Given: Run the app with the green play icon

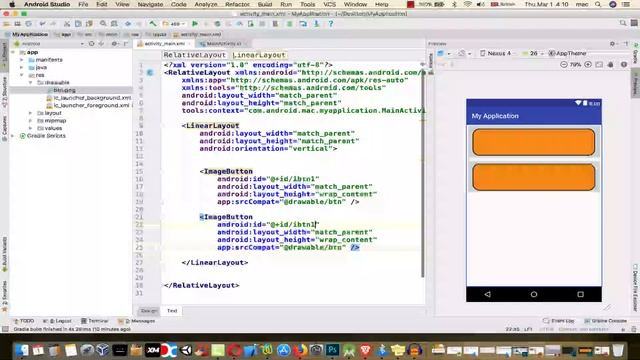Looking at the screenshot, I should coord(195,24).
